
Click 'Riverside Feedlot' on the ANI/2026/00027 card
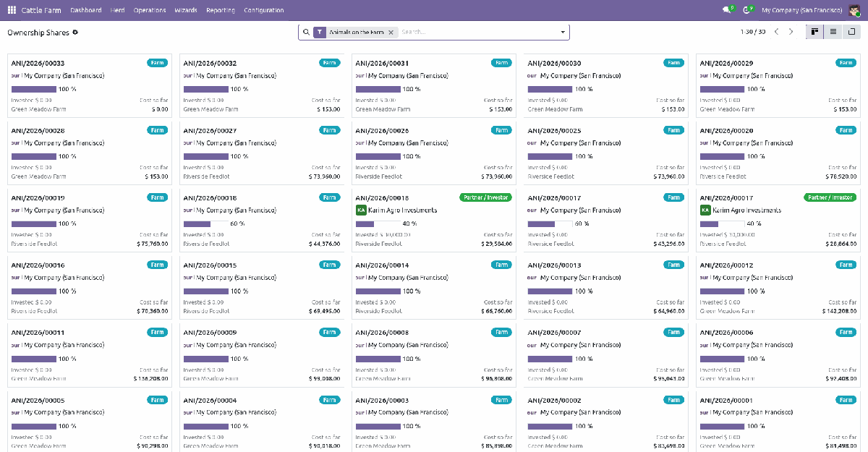206,176
